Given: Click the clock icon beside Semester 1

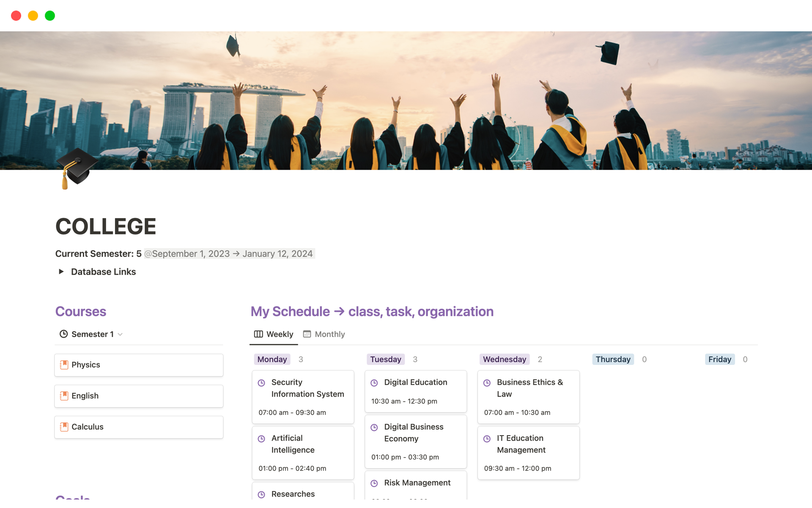Looking at the screenshot, I should pyautogui.click(x=63, y=334).
